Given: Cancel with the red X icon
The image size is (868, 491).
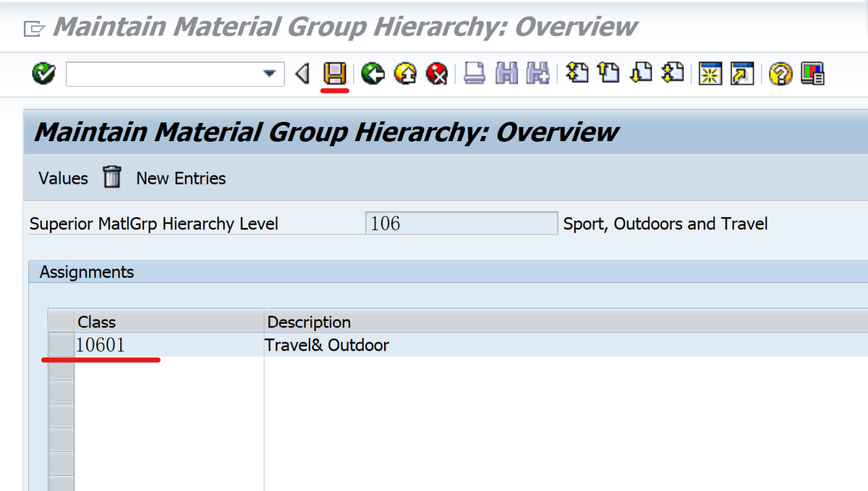Looking at the screenshot, I should (x=437, y=73).
